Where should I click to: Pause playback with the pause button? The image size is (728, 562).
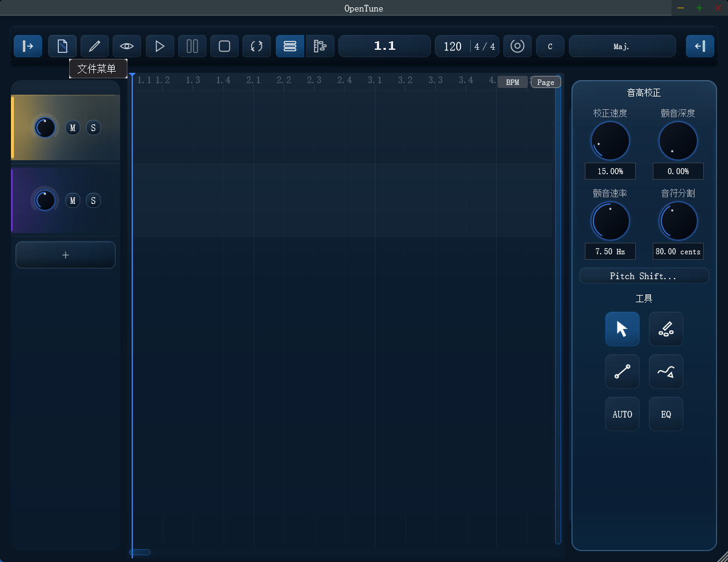click(192, 46)
